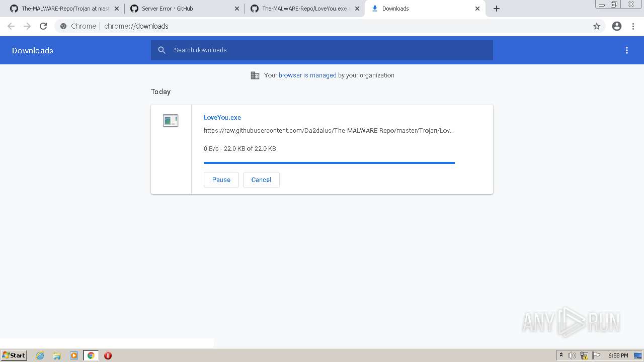Click the red Opera-style taskbar icon
The width and height of the screenshot is (644, 362).
pos(108,355)
